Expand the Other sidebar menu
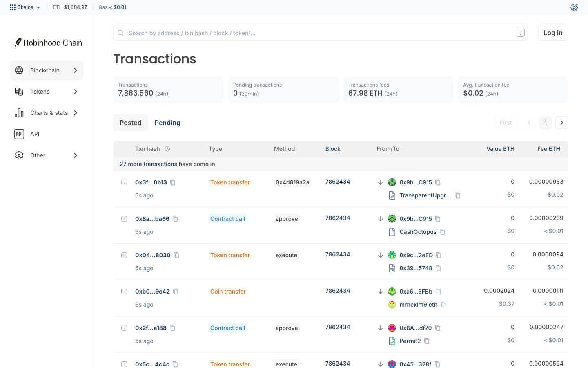 [47, 155]
